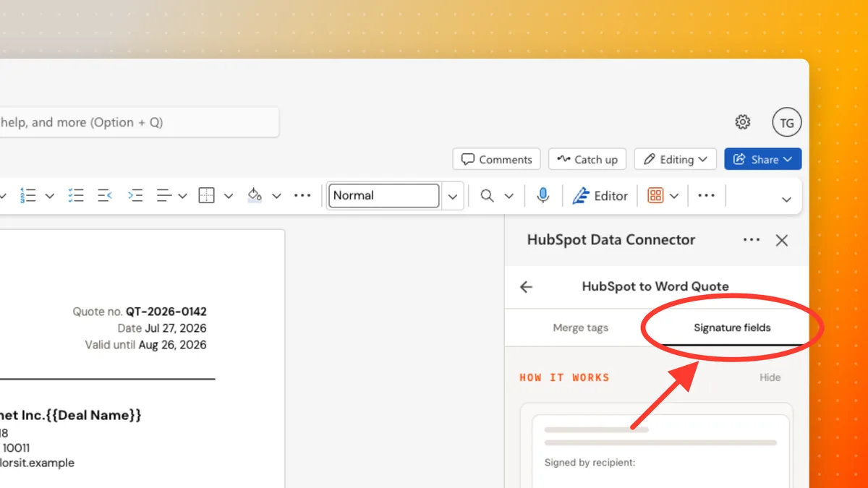Viewport: 868px width, 488px height.
Task: Select the numbered list icon
Action: 27,195
